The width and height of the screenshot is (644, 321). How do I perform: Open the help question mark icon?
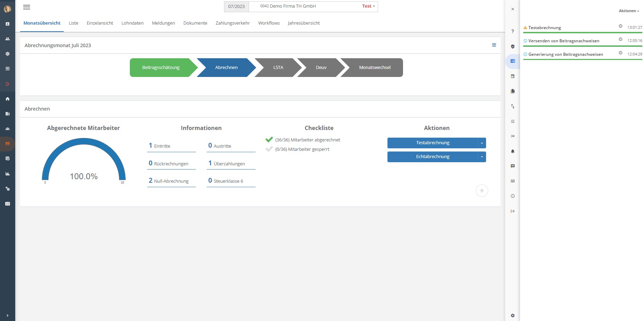pyautogui.click(x=513, y=32)
